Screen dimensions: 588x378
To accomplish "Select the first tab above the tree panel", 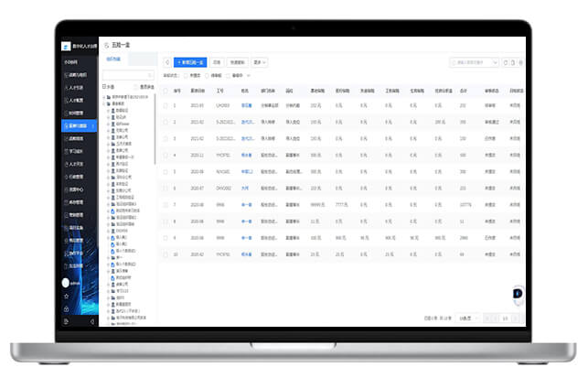I will [114, 58].
